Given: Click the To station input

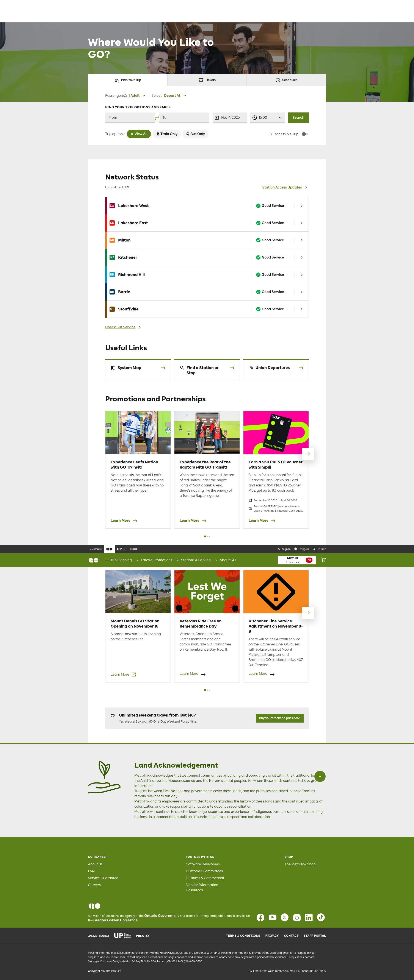Looking at the screenshot, I should tap(184, 118).
